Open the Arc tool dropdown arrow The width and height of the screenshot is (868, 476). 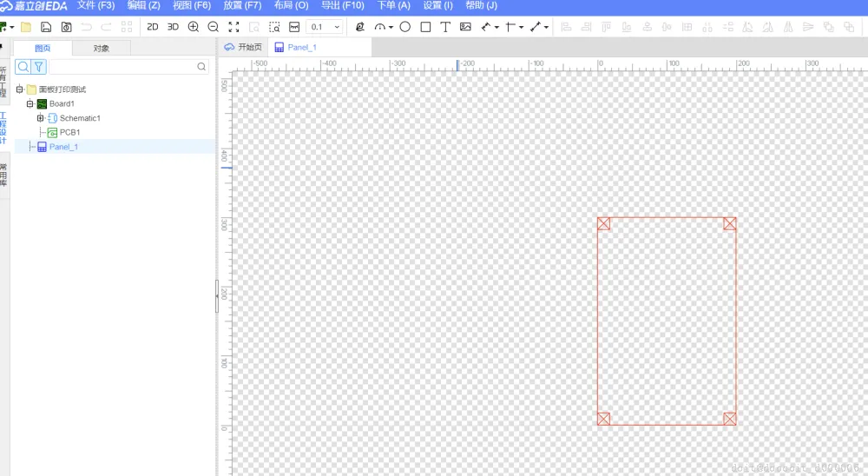391,27
